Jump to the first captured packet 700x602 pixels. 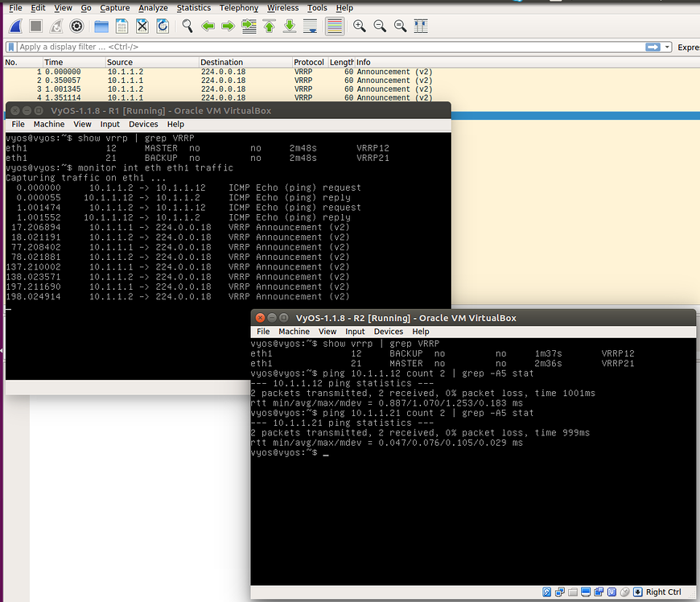(270, 26)
